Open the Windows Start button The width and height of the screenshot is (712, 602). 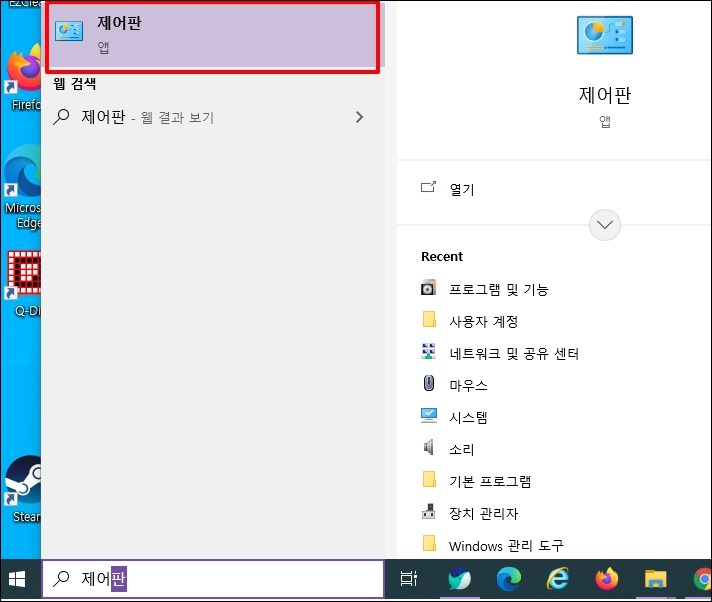click(17, 579)
